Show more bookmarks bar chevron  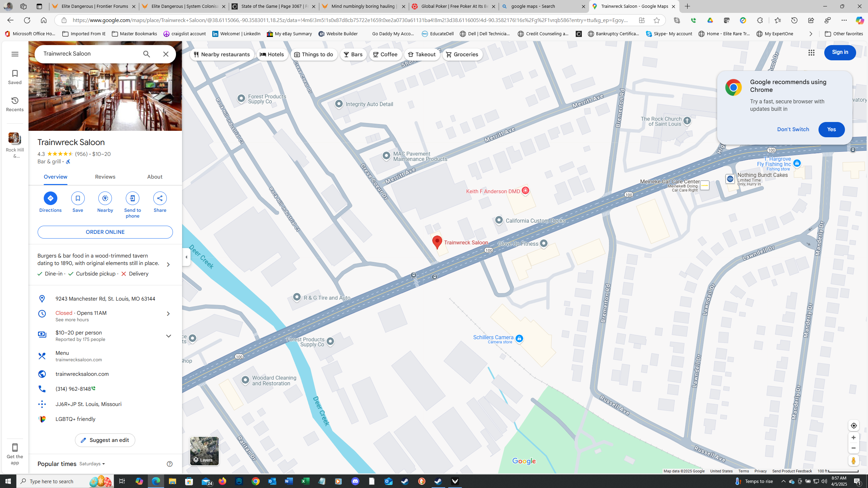coord(811,34)
